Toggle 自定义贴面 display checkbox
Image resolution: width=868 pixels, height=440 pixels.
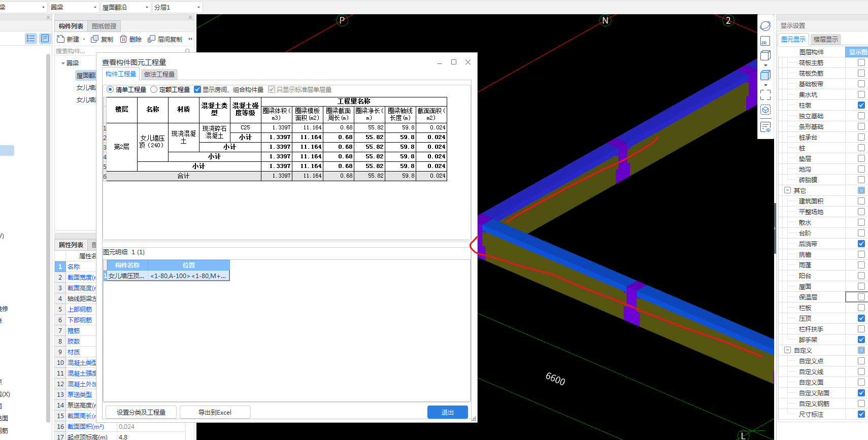861,393
